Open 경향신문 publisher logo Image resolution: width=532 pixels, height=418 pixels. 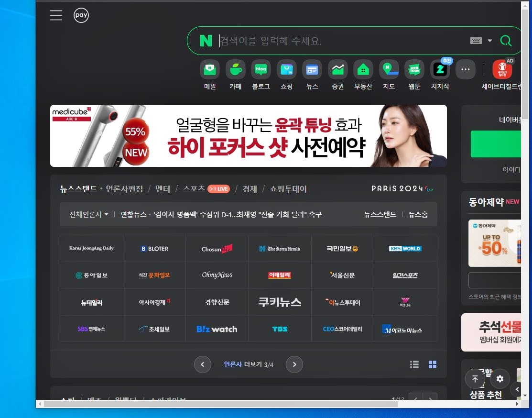(217, 302)
